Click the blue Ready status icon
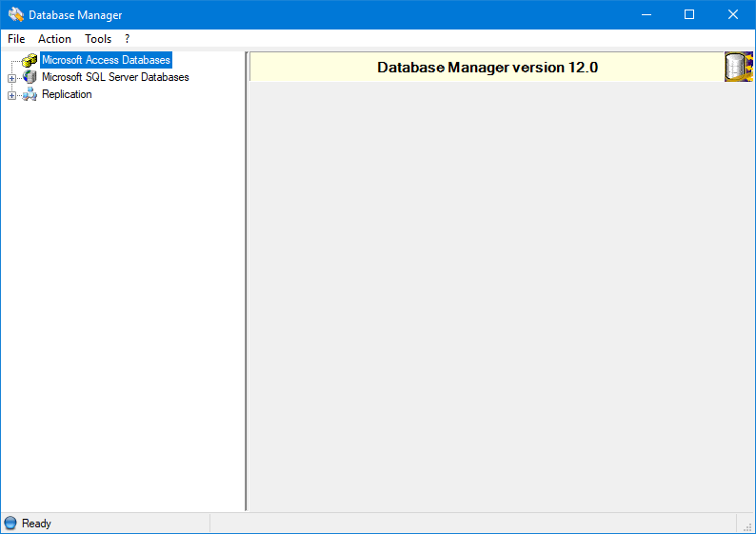The width and height of the screenshot is (756, 534). click(x=10, y=523)
